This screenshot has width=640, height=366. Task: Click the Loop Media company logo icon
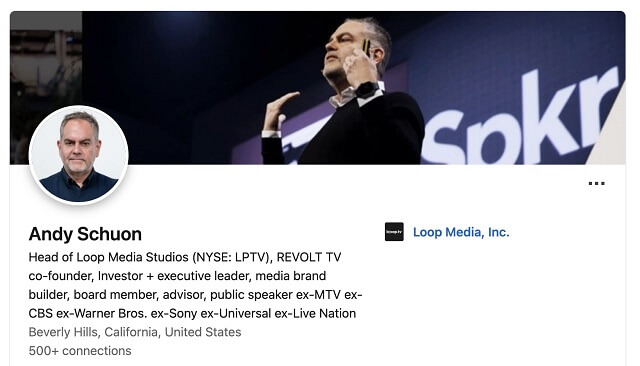[x=394, y=232]
